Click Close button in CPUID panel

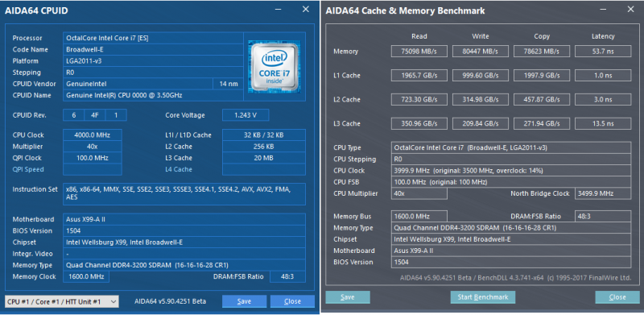(292, 301)
